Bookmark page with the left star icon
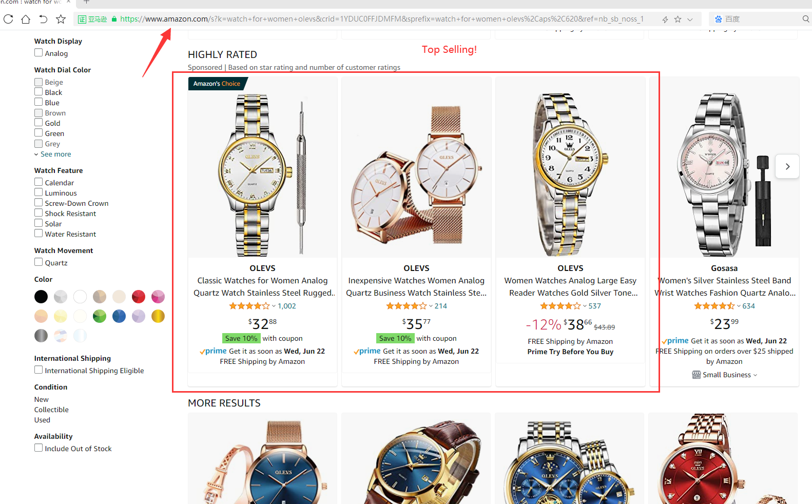Screen dimensions: 812x504 tap(61, 20)
